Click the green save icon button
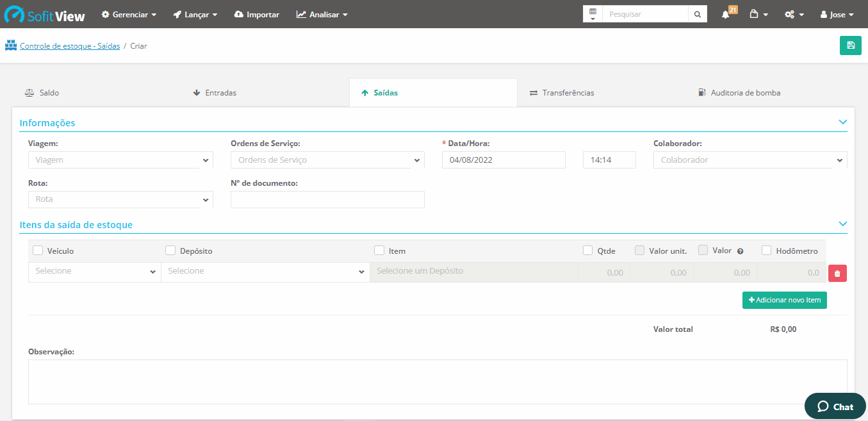 coord(851,45)
